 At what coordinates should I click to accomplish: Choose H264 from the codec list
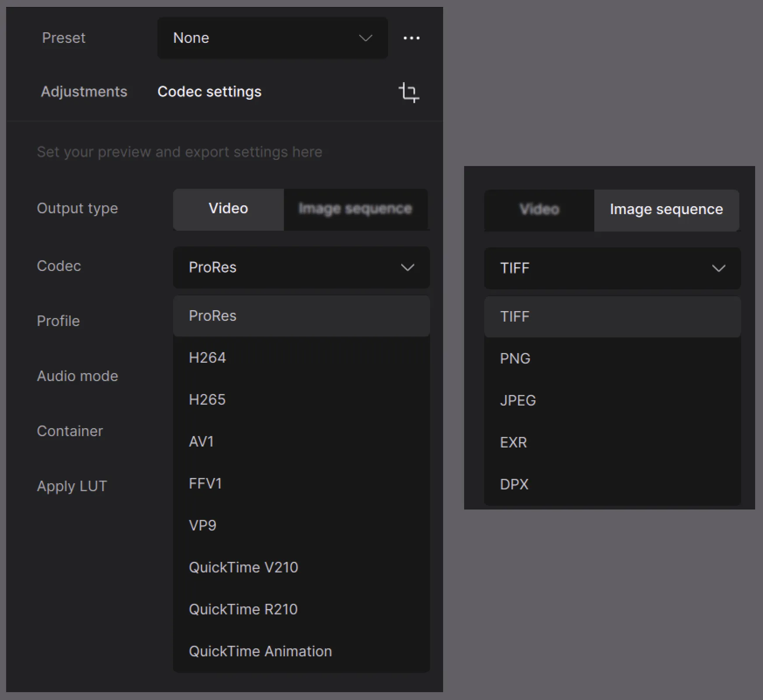(207, 358)
